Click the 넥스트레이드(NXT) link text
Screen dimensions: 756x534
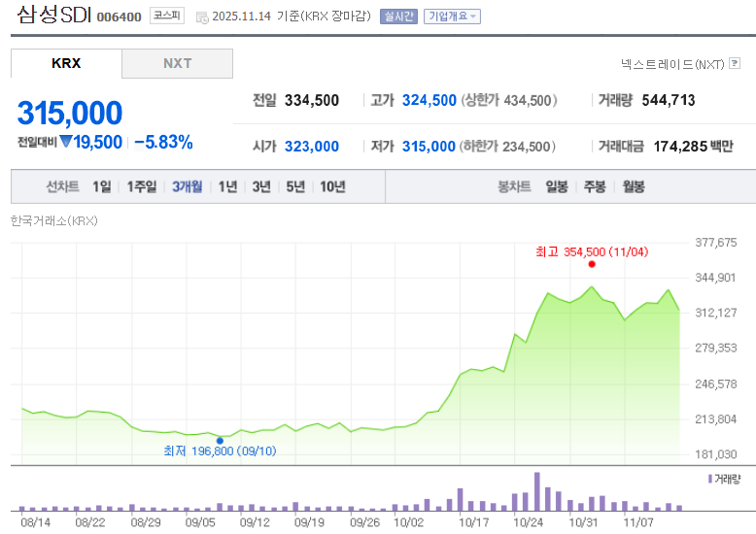(x=672, y=64)
